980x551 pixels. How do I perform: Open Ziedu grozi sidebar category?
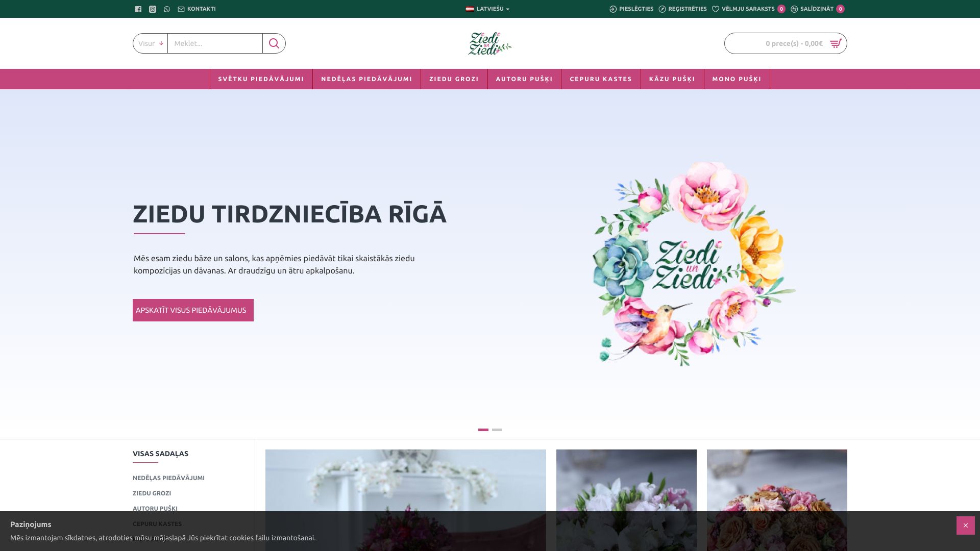pos(152,493)
